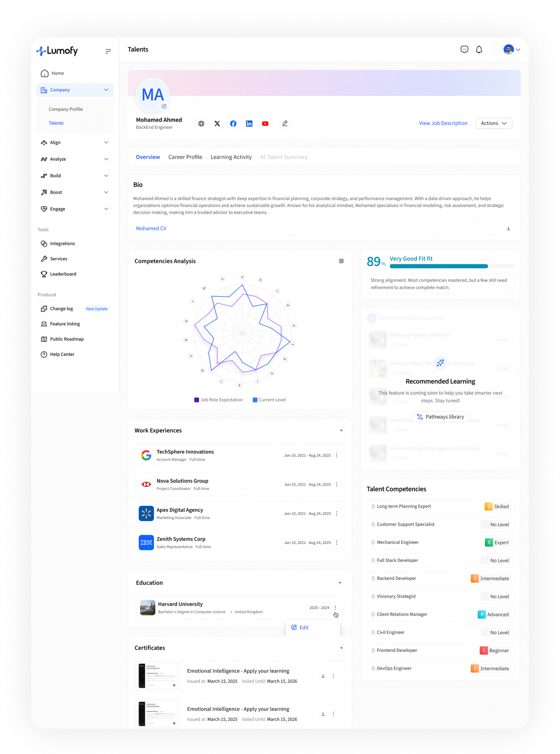This screenshot has height=754, width=560.
Task: Open the Facebook profile icon
Action: pyautogui.click(x=233, y=124)
